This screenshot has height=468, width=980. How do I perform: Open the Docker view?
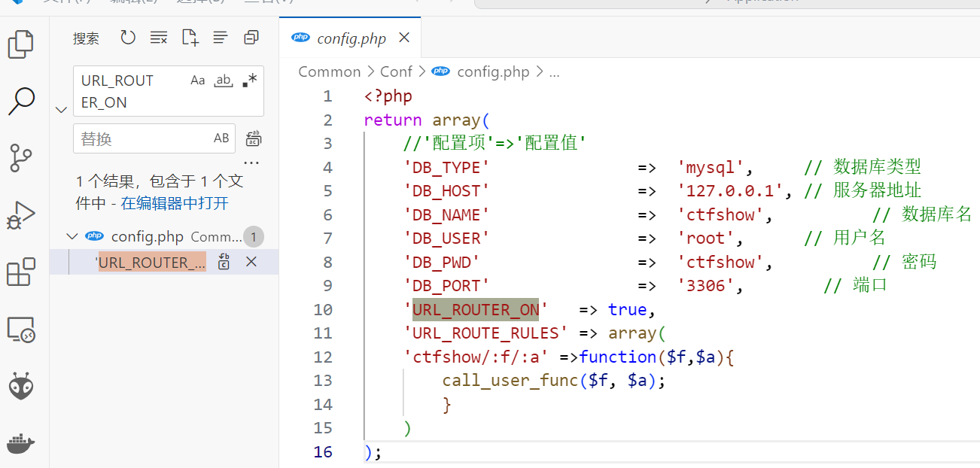point(21,443)
